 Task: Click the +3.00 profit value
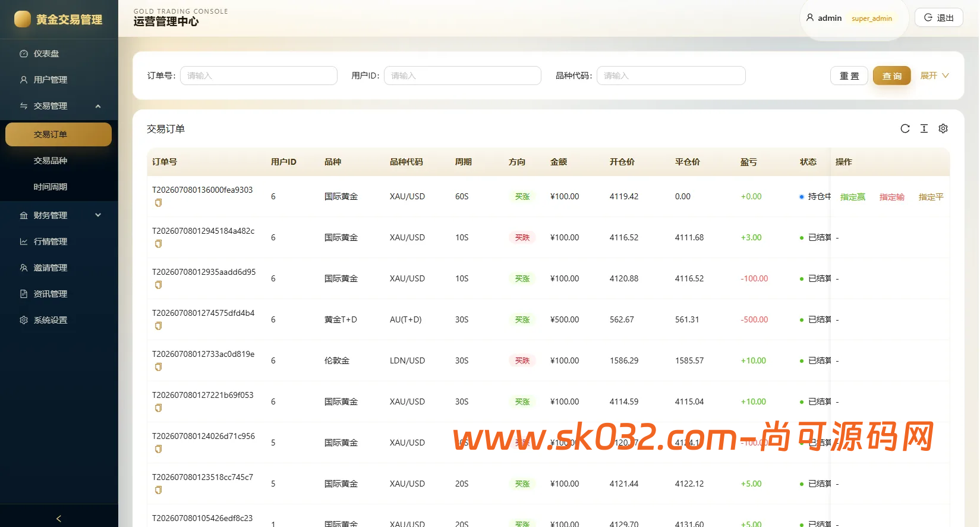pyautogui.click(x=751, y=237)
